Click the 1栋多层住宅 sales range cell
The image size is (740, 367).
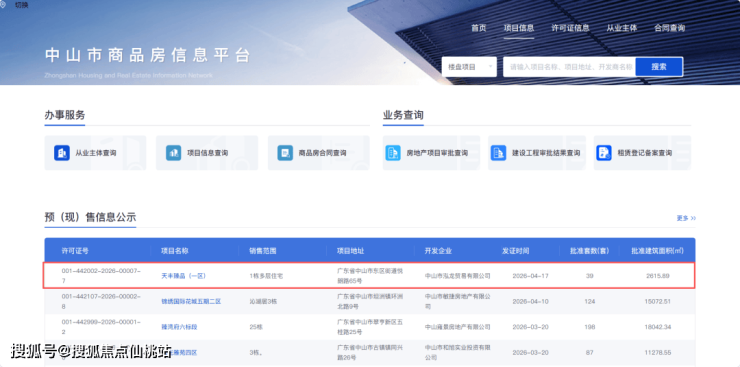266,275
